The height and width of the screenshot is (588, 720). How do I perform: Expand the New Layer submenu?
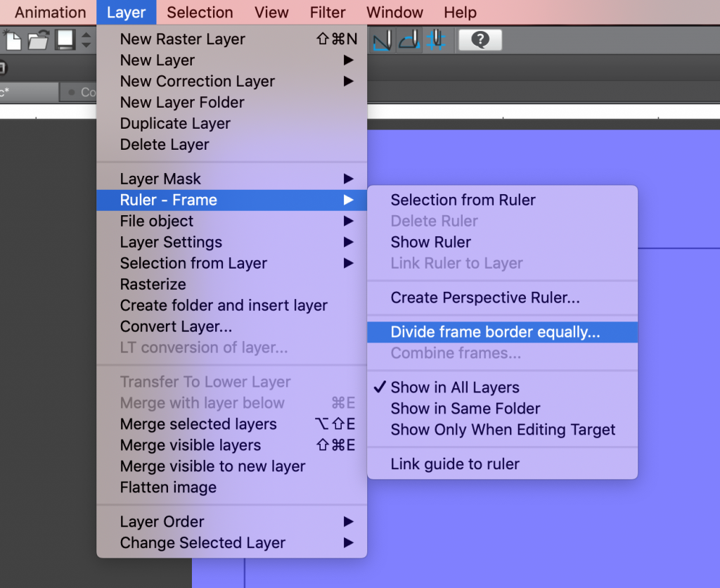[232, 60]
